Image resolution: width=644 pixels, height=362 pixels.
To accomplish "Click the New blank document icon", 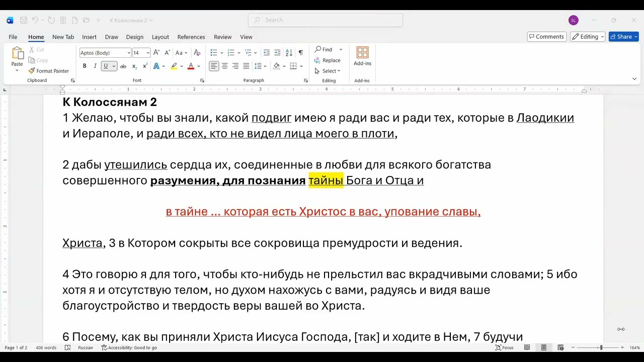I will click(x=74, y=20).
